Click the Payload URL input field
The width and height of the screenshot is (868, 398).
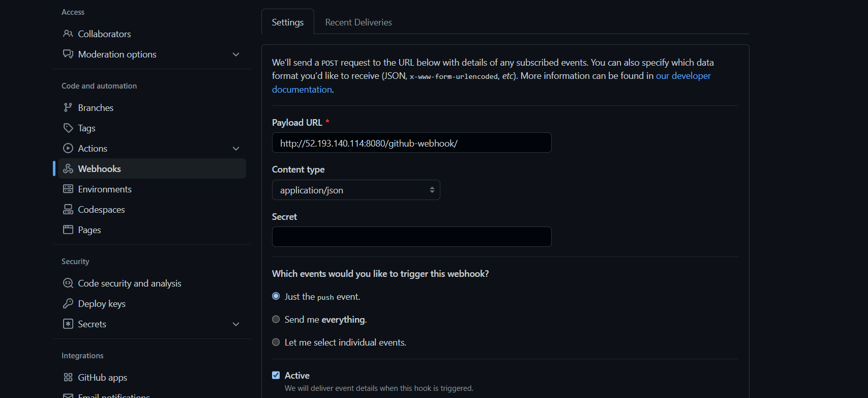412,143
